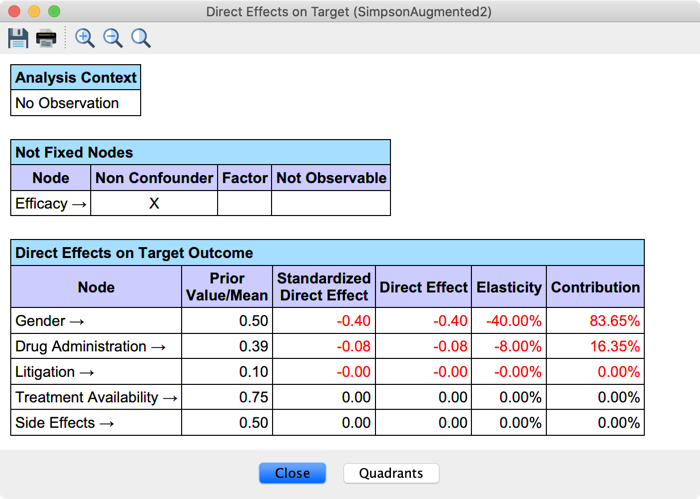Click the Elasticity column header
Image resolution: width=700 pixels, height=499 pixels.
click(x=509, y=287)
